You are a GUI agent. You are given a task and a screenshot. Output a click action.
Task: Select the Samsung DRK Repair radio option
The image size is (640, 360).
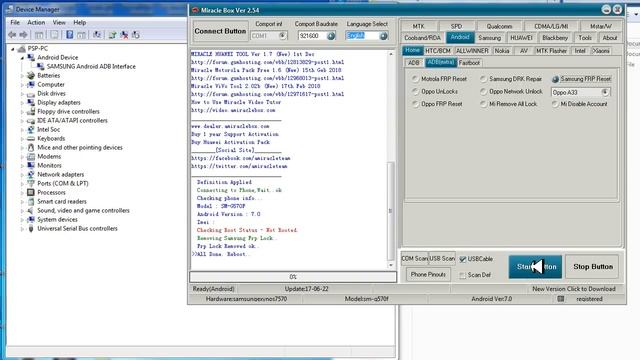coord(483,79)
